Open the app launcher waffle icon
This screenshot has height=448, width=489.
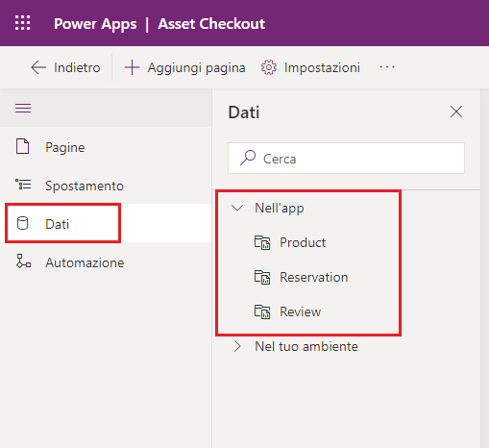coord(23,23)
